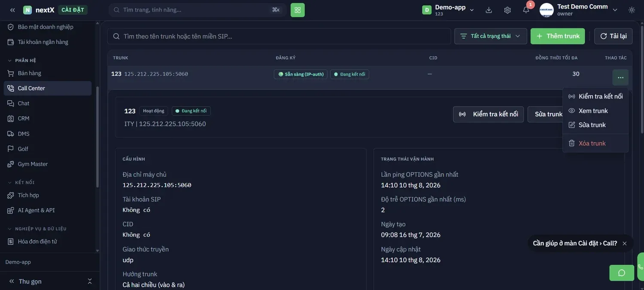Choose 'Sửa trunk' in the context menu
Image resolution: width=644 pixels, height=290 pixels.
(595, 125)
